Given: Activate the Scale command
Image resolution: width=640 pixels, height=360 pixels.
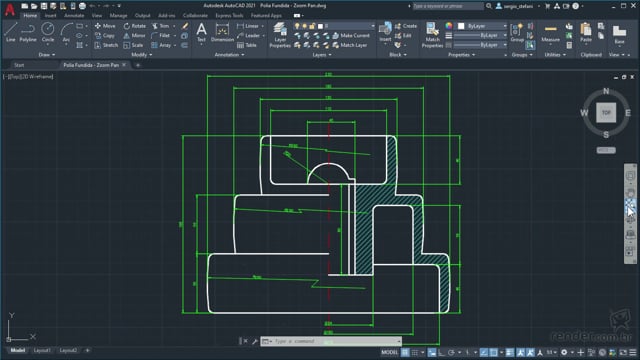Looking at the screenshot, I should (x=133, y=45).
